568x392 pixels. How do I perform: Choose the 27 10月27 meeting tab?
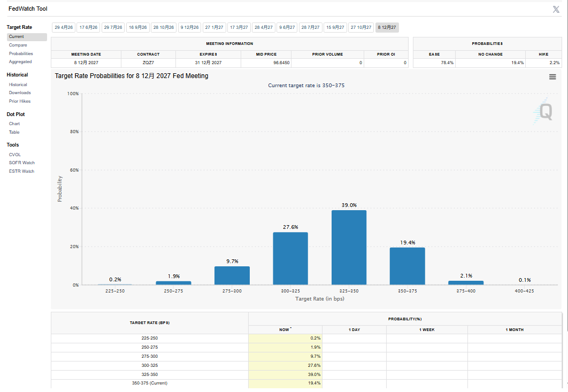click(x=361, y=27)
